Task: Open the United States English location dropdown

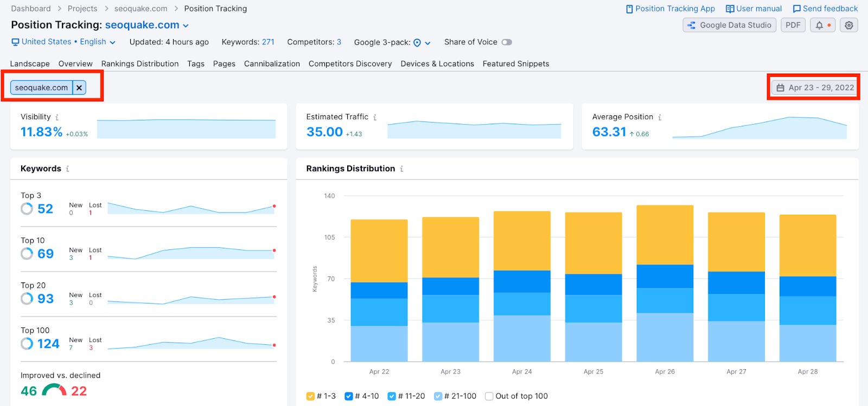Action: coord(63,42)
